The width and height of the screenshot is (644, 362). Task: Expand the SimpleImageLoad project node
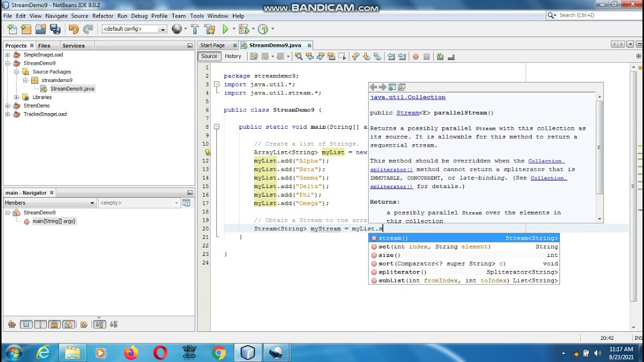(8, 55)
